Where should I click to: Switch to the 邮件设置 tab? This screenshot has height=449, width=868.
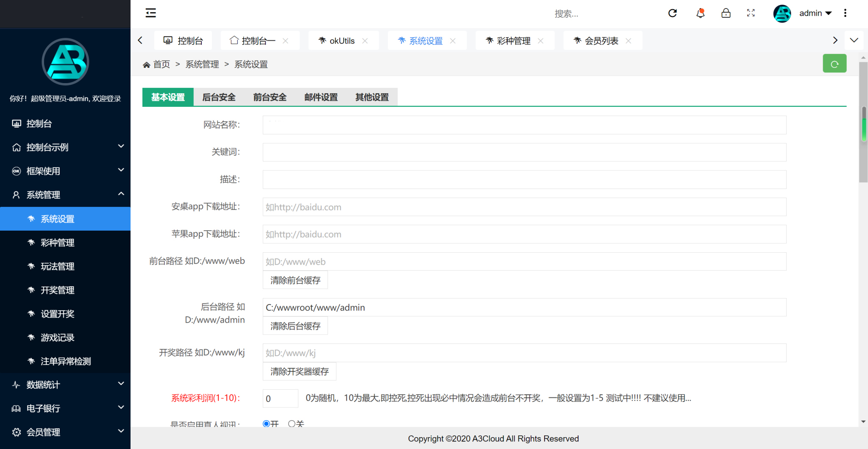pos(321,97)
